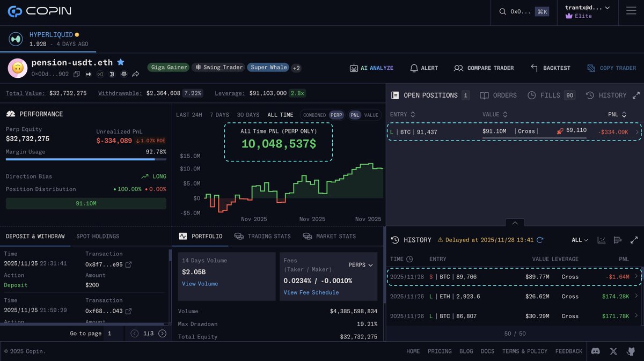Toggle chart to PERP mode
The width and height of the screenshot is (644, 361).
coord(336,115)
